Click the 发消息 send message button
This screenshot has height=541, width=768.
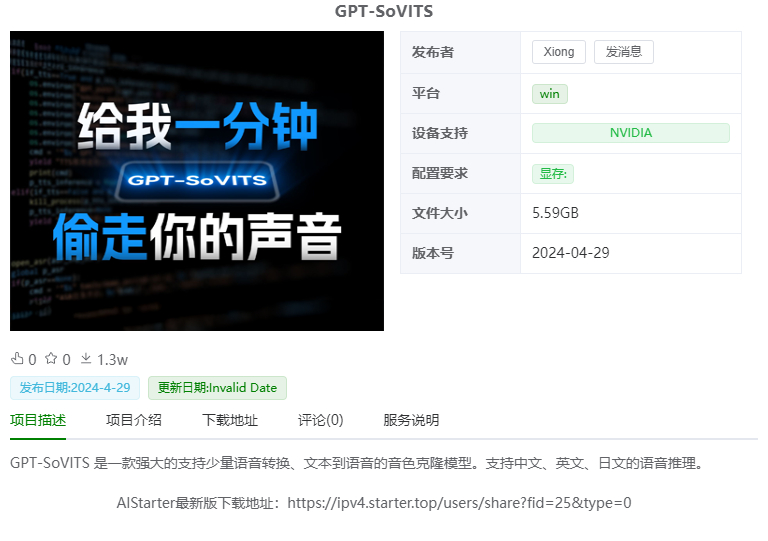pyautogui.click(x=624, y=52)
